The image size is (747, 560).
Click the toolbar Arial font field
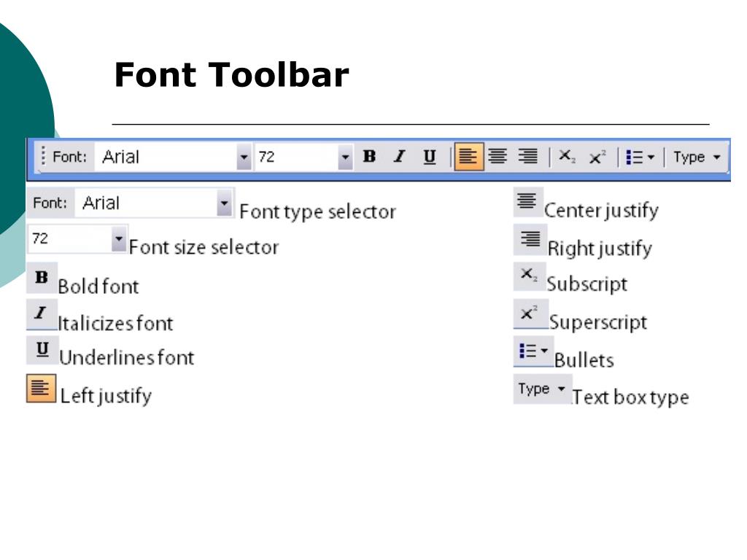coord(166,157)
